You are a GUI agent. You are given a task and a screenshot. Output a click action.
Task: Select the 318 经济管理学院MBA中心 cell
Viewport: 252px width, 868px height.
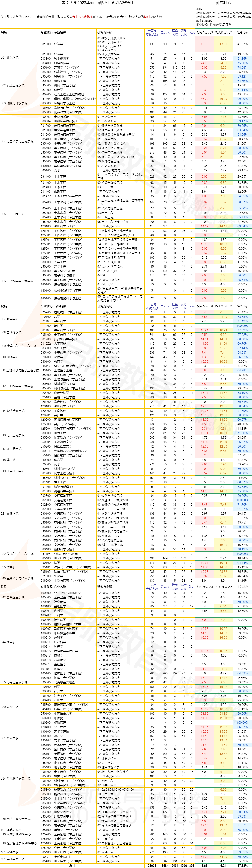19,843
